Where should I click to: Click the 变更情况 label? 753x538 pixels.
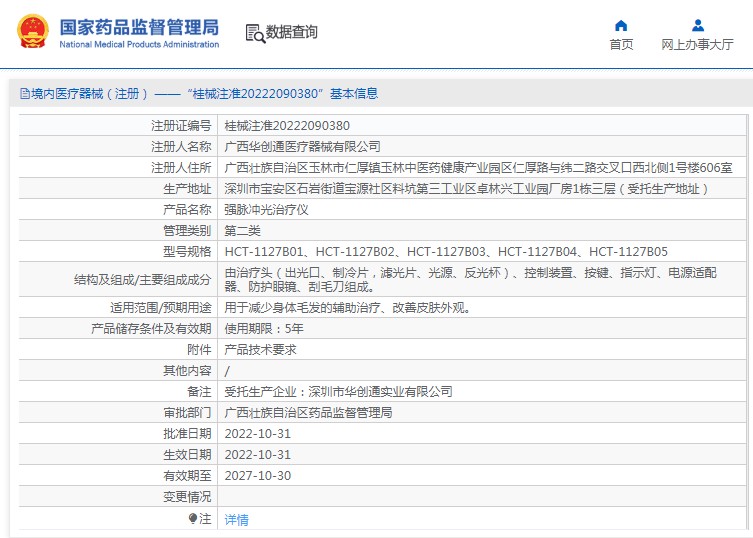[187, 497]
